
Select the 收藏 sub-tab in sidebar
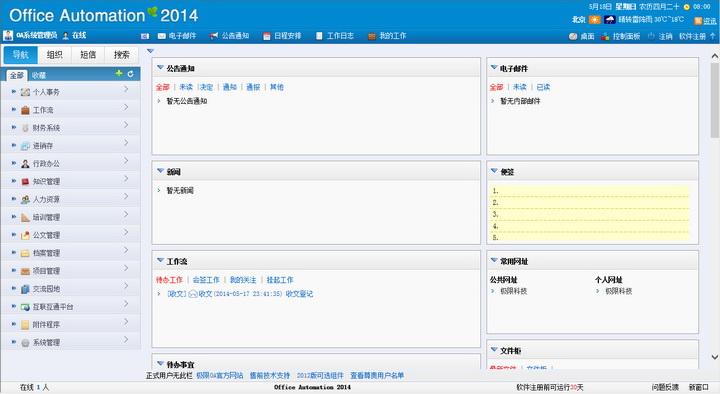click(x=39, y=75)
